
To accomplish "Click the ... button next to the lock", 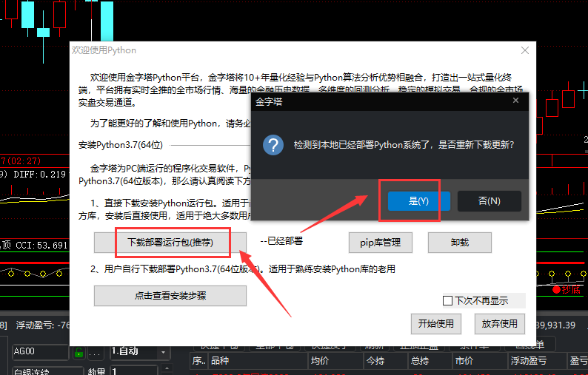I will [95, 353].
